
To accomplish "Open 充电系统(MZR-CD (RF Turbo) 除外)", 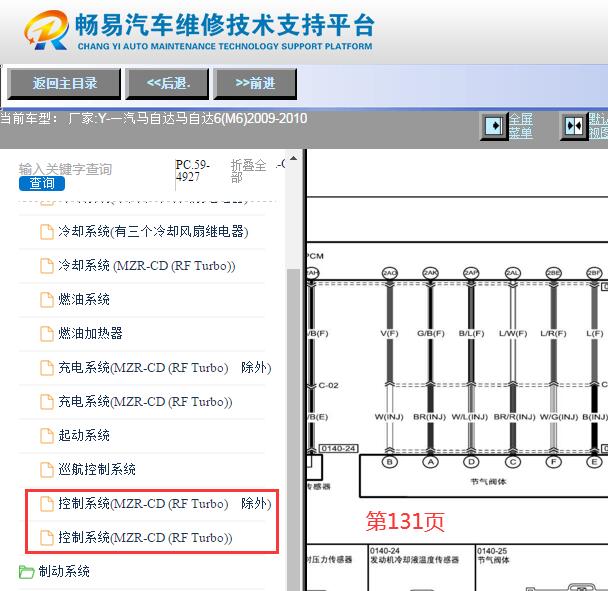I will tap(165, 367).
